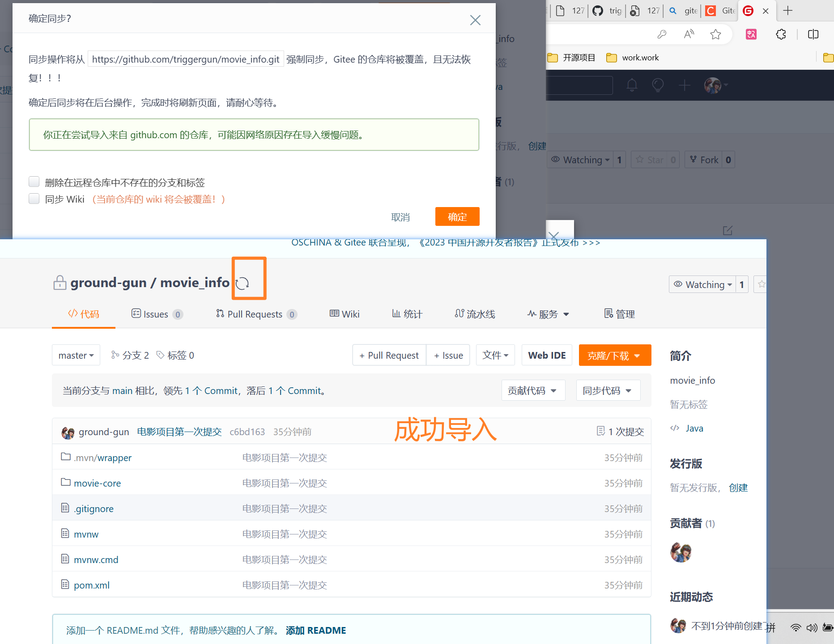Click the split screen browser icon
This screenshot has height=644, width=834.
point(813,34)
